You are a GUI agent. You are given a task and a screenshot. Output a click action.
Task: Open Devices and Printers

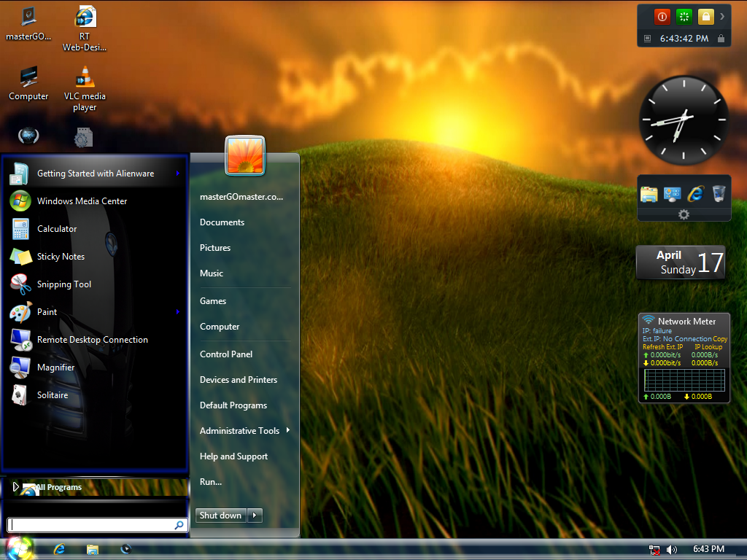(239, 379)
